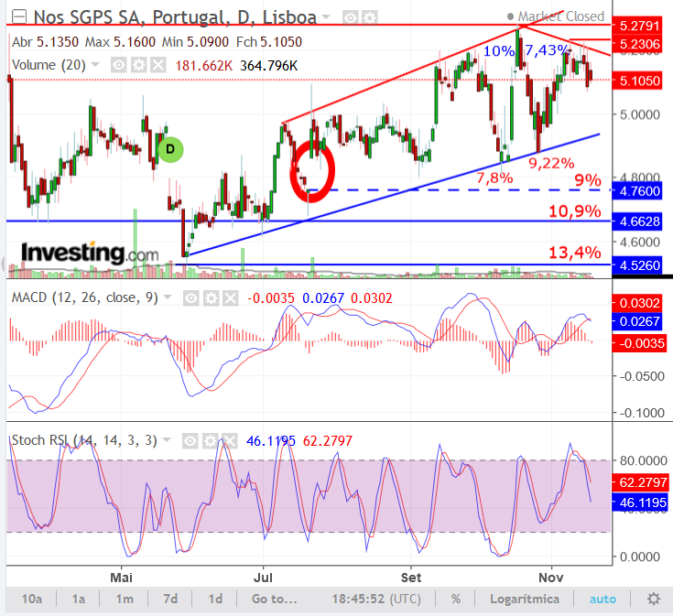Open the Nos SGPS SA symbol dropdown arrow
Viewport: 673px width, 616px height.
pyautogui.click(x=326, y=17)
